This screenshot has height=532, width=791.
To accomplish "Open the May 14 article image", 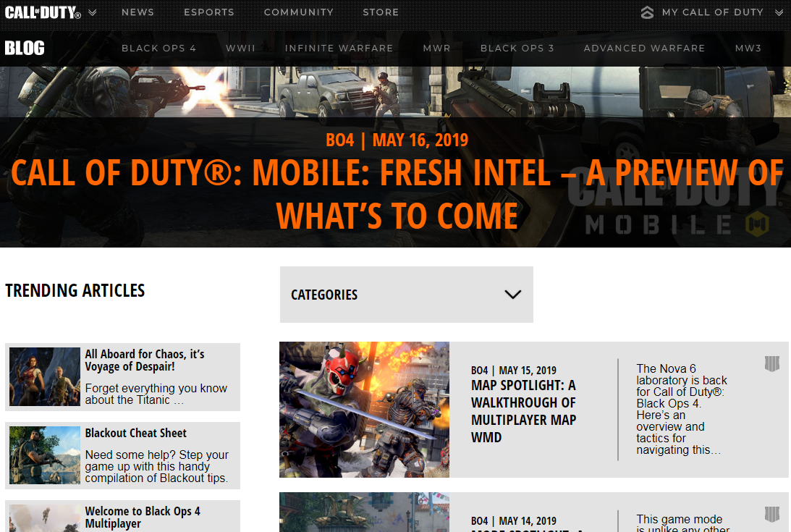I will pos(364,512).
